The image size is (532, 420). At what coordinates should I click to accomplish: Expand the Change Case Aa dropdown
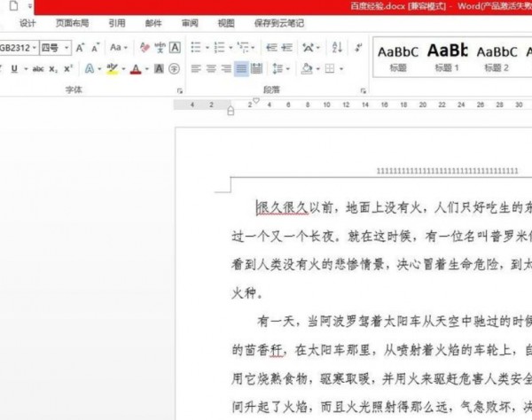tap(115, 48)
